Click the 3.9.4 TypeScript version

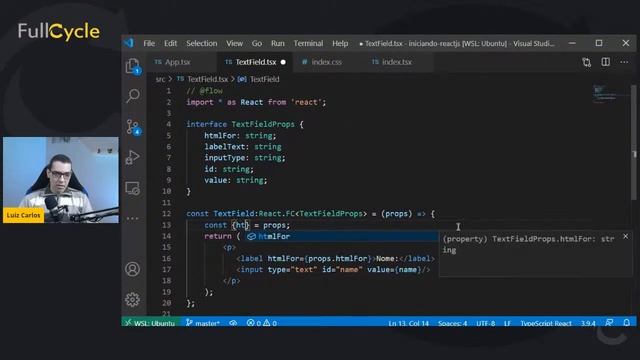(588, 323)
